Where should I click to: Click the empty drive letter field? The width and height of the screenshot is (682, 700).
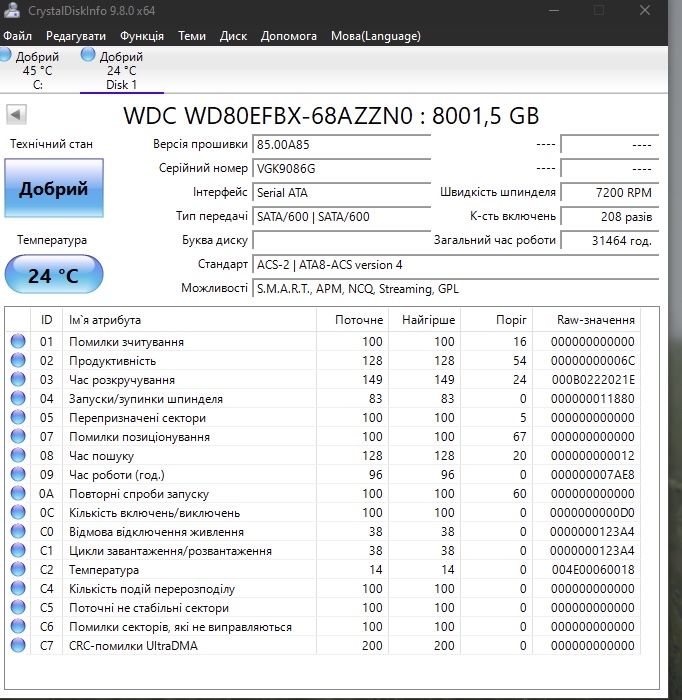[341, 241]
